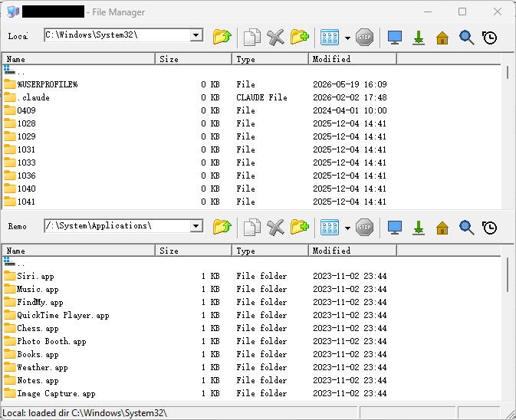Select the 1036 folder
The image size is (516, 420).
pos(20,176)
